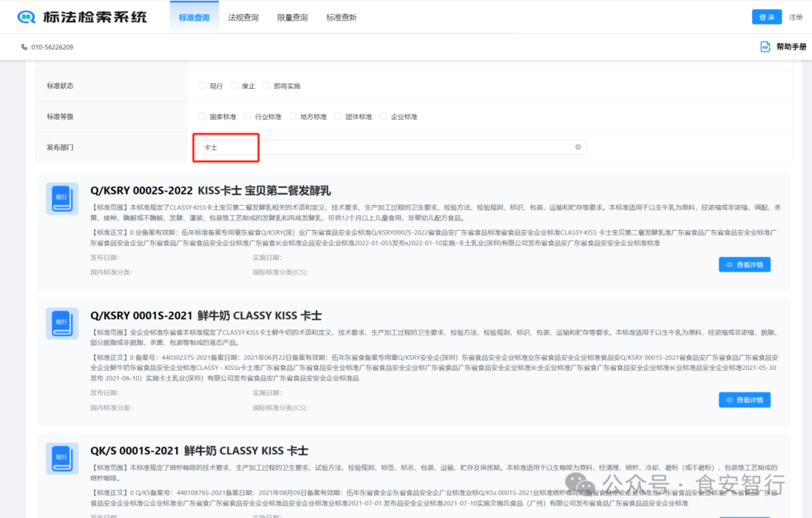Screen dimensions: 812x518
Task: Clear the 发布部门 field with the clear icon
Action: (x=578, y=147)
